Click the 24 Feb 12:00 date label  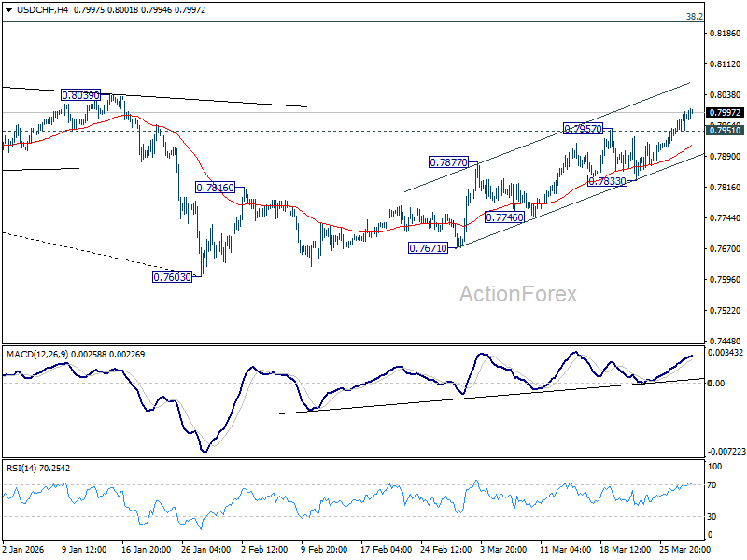[446, 550]
